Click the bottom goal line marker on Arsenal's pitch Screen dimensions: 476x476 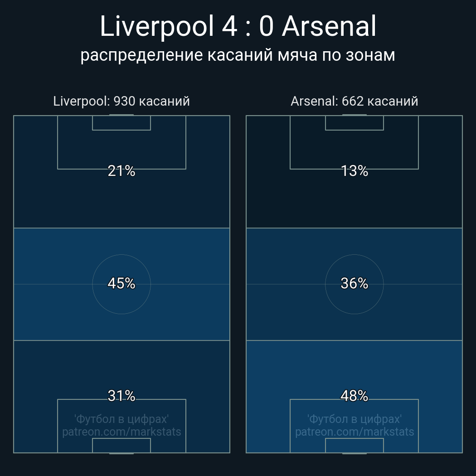(355, 453)
